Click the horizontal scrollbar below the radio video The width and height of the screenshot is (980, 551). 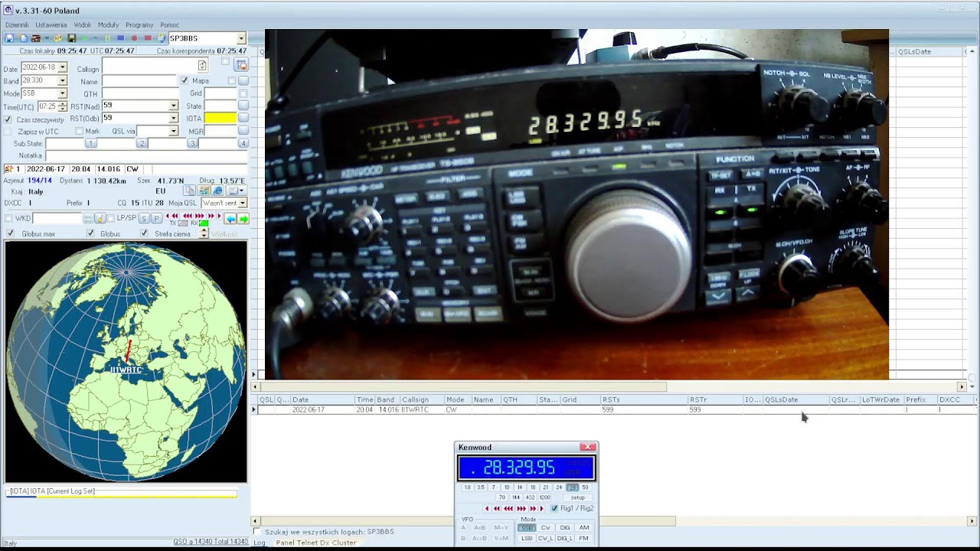click(x=609, y=386)
